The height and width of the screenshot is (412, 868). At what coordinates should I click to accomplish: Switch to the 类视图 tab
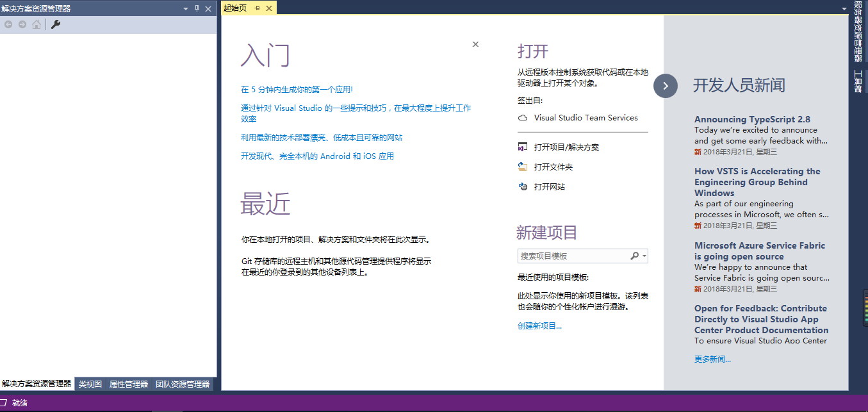[90, 384]
